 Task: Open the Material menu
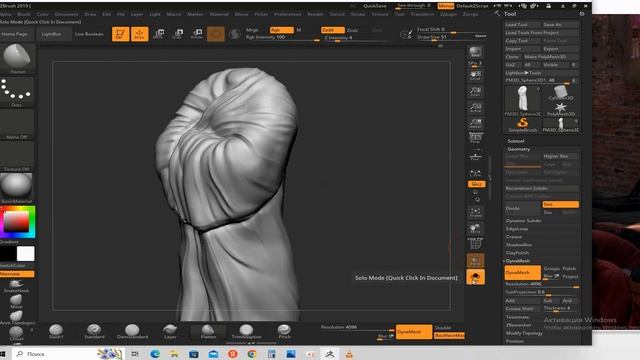pos(219,14)
